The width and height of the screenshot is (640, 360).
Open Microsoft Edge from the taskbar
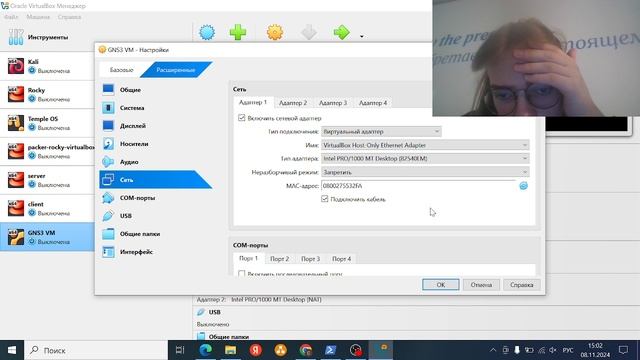click(x=205, y=350)
